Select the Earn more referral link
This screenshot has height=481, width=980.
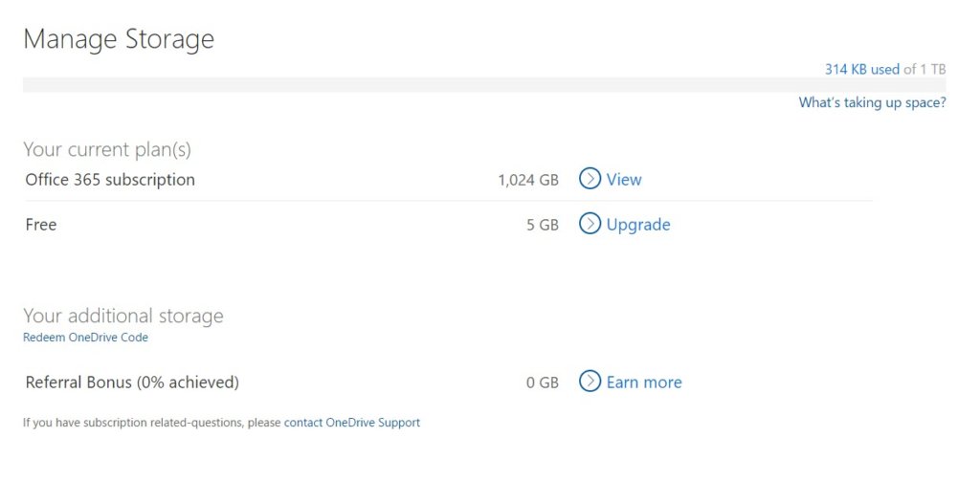click(644, 383)
